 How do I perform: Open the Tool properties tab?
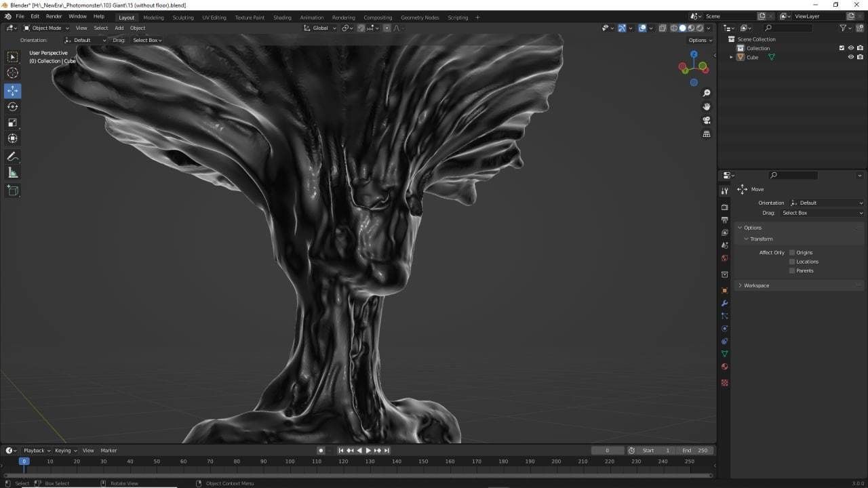coord(724,191)
